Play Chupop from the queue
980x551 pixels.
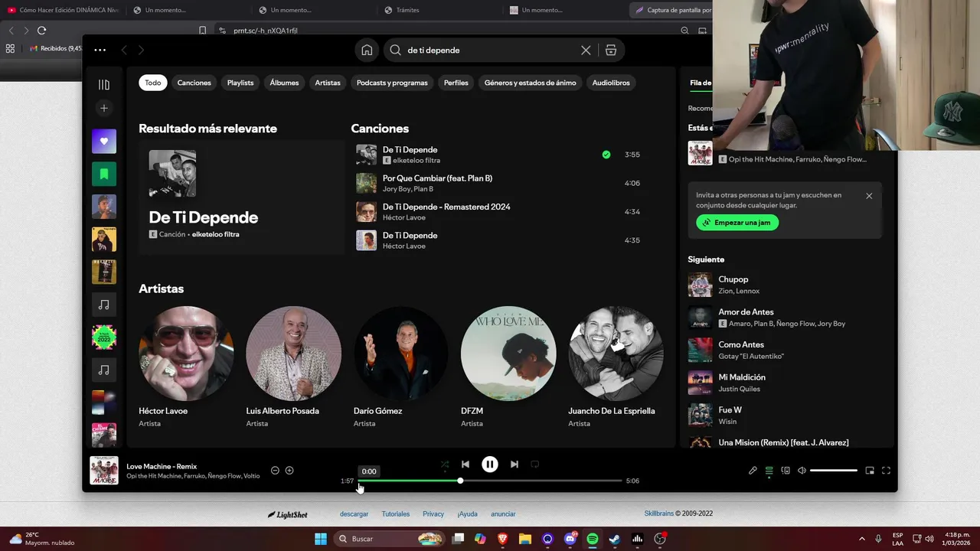pos(786,285)
